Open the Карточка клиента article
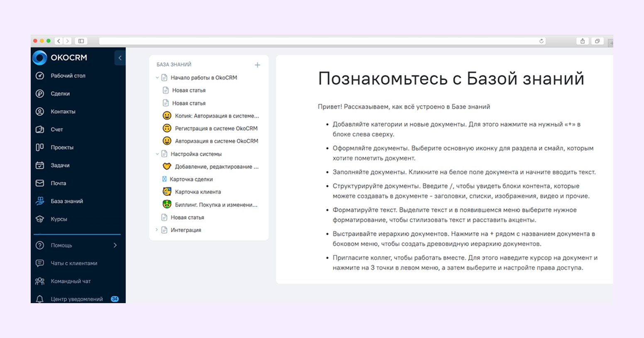The image size is (644, 338). (198, 191)
